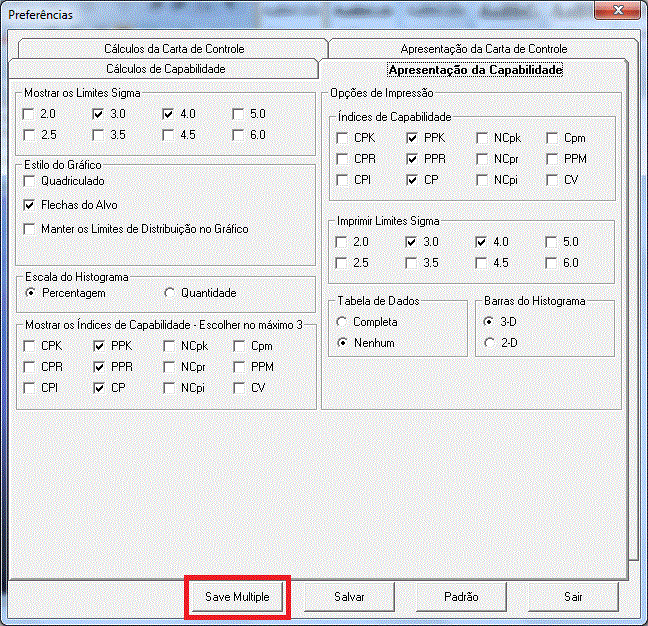This screenshot has width=648, height=626.
Task: Check 3.5 in Mostrar os Limites Sigma
Action: pos(98,135)
